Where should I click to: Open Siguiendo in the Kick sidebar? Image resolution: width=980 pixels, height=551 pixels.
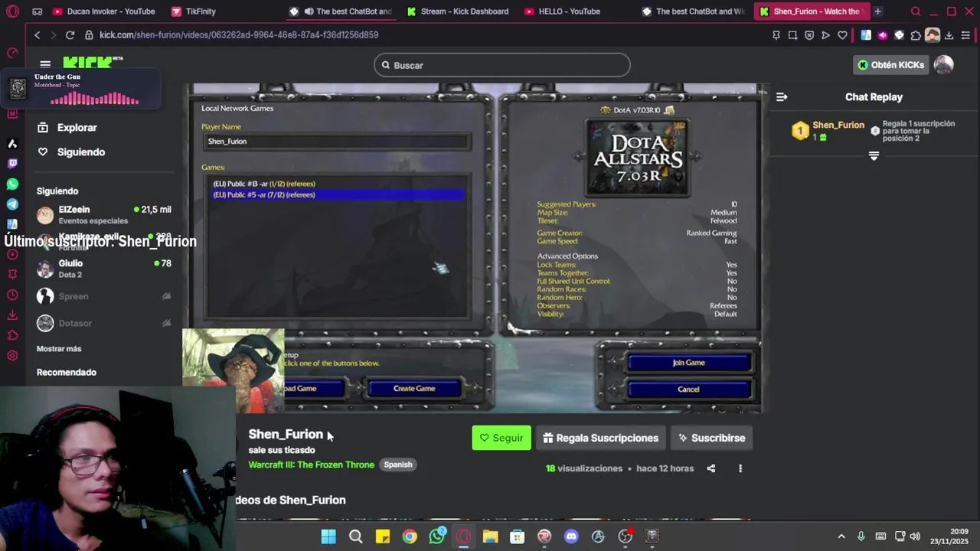pyautogui.click(x=71, y=152)
